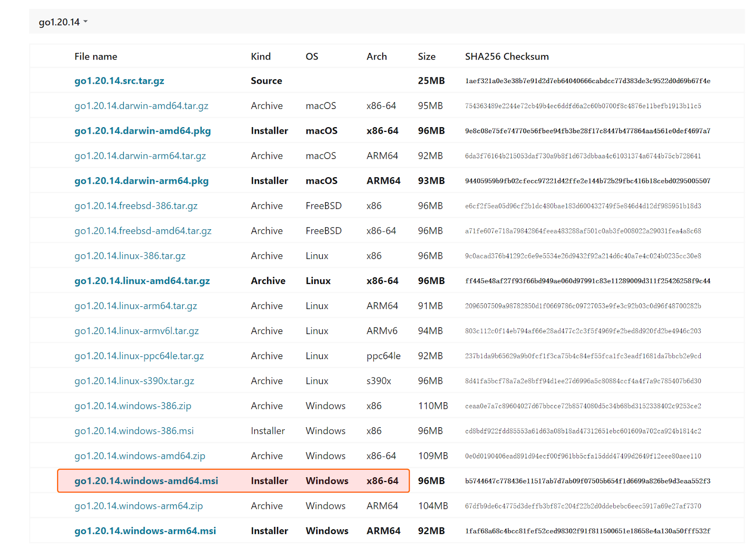Download go1.20.14.windows-386.zip archive
Image resolution: width=756 pixels, height=551 pixels.
coord(133,406)
